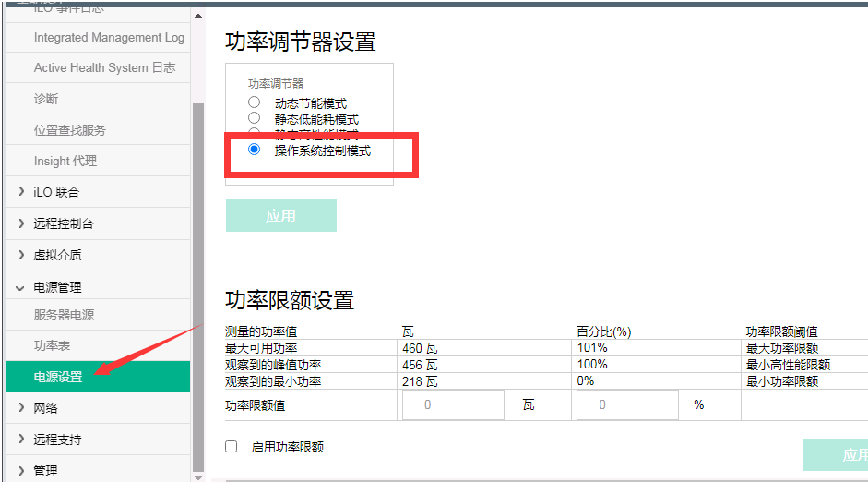Expand the 远程控制台 section arrow
This screenshot has width=868, height=482.
[21, 223]
